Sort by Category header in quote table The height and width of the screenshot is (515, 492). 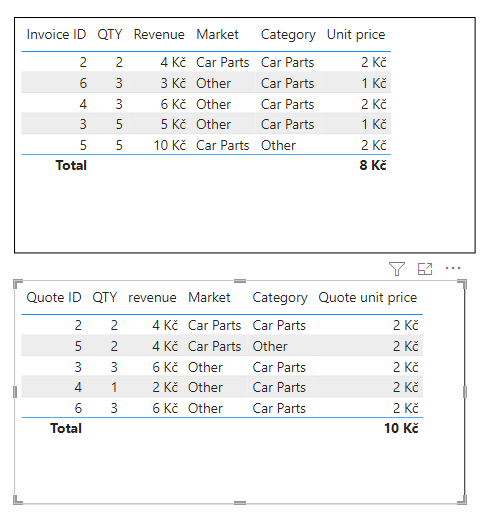280,298
